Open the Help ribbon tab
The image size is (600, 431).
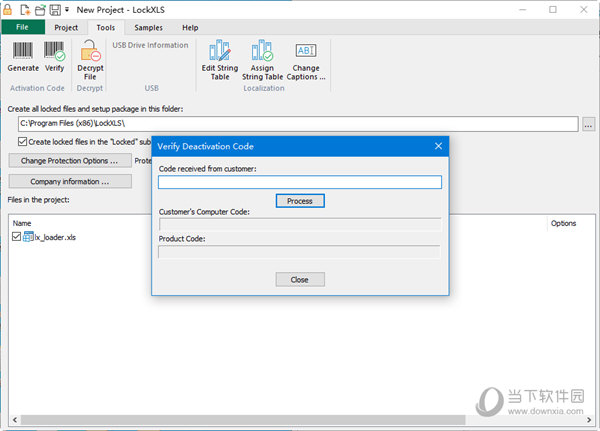click(x=190, y=28)
